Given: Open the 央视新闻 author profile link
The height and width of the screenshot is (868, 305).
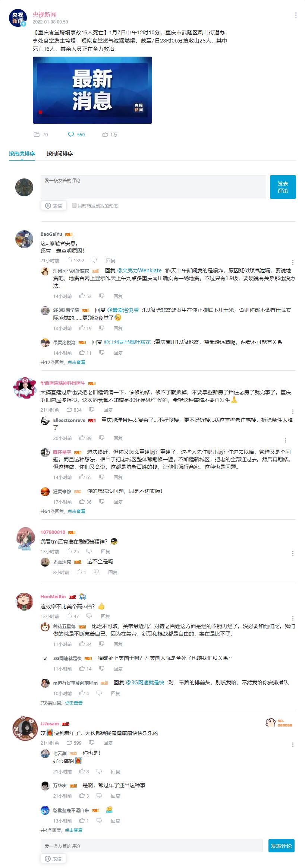Looking at the screenshot, I should [x=44, y=15].
